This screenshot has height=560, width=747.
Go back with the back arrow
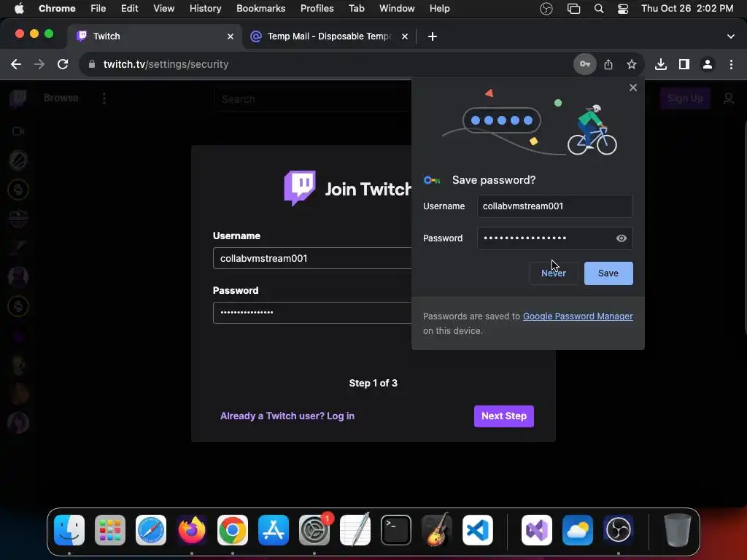pyautogui.click(x=16, y=64)
